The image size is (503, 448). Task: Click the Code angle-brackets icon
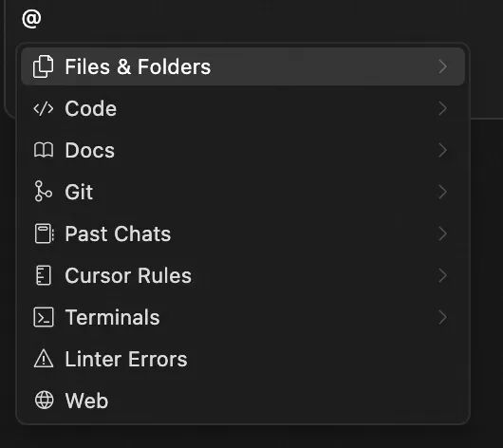[44, 108]
